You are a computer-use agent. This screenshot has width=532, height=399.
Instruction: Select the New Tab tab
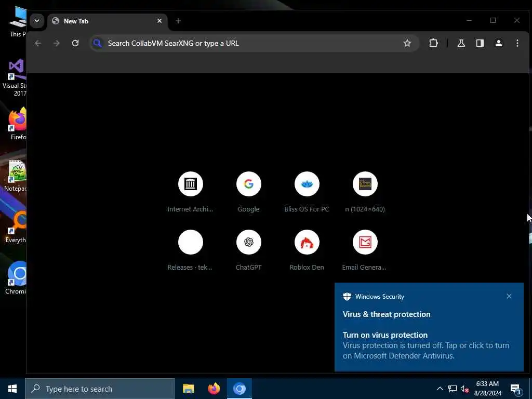tap(107, 21)
